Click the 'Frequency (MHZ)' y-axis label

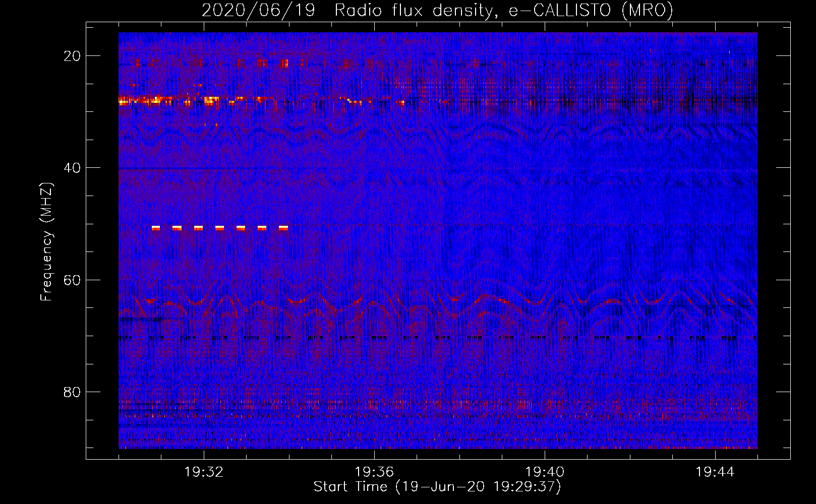[x=46, y=242]
